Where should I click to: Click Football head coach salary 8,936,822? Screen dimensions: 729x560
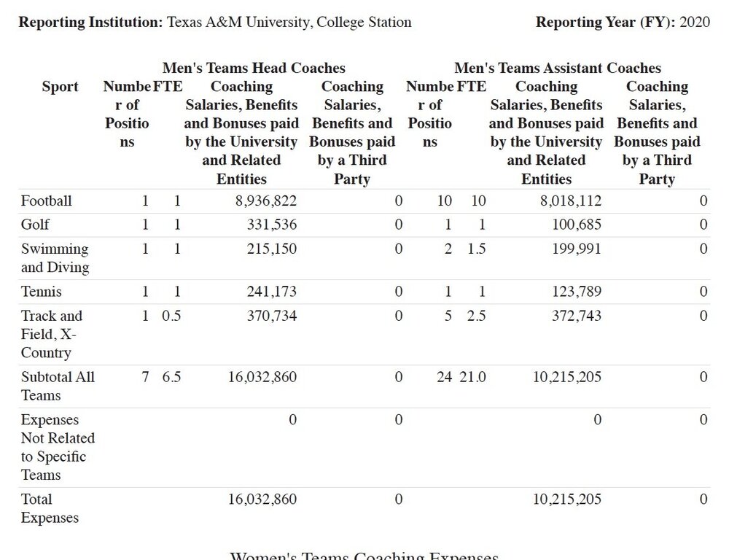[x=265, y=201]
